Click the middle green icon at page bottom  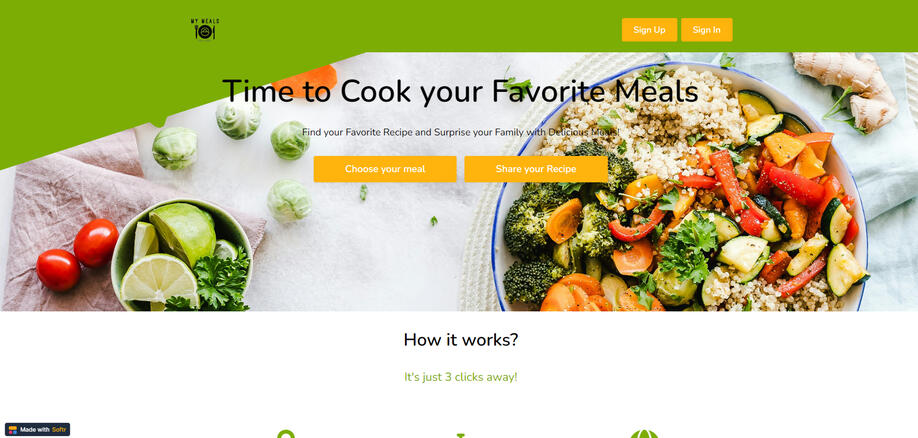click(x=461, y=436)
